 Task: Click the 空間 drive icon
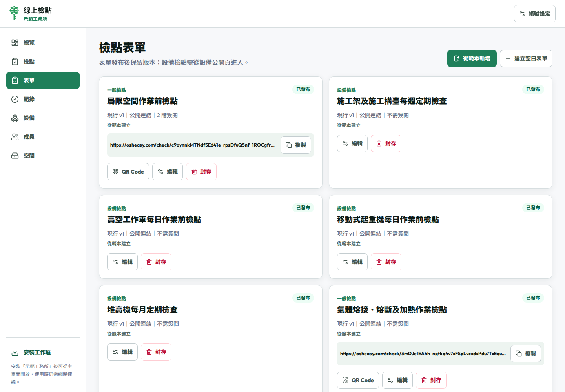15,156
